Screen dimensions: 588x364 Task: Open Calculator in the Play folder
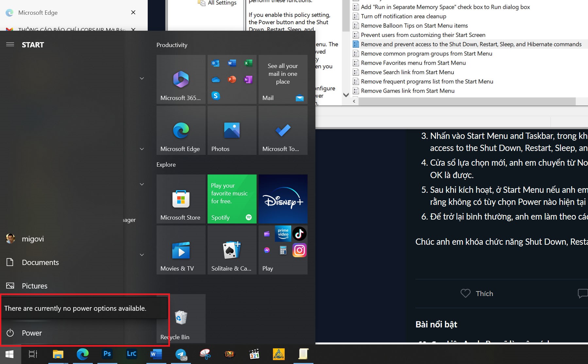pyautogui.click(x=283, y=250)
